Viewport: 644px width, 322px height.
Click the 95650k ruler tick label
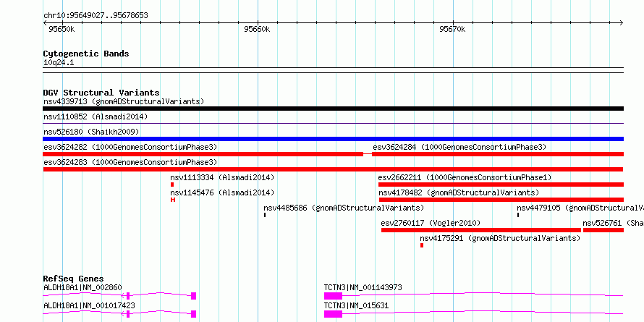[62, 29]
